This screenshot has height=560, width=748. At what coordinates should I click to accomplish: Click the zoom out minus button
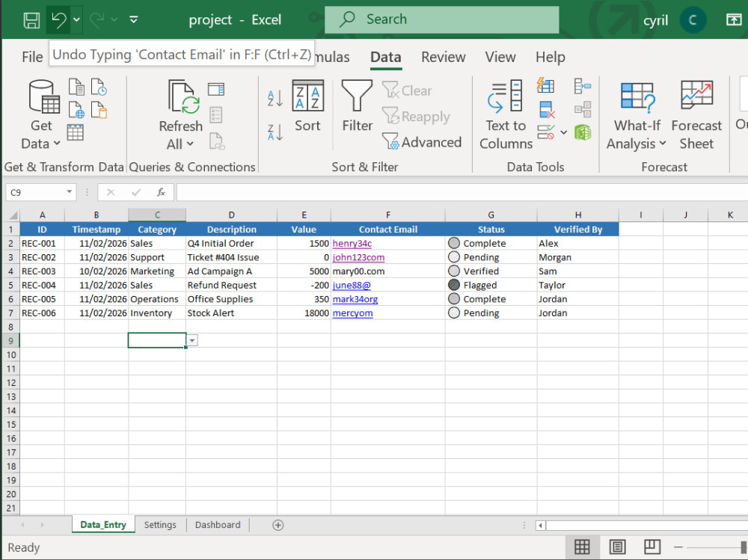point(678,547)
